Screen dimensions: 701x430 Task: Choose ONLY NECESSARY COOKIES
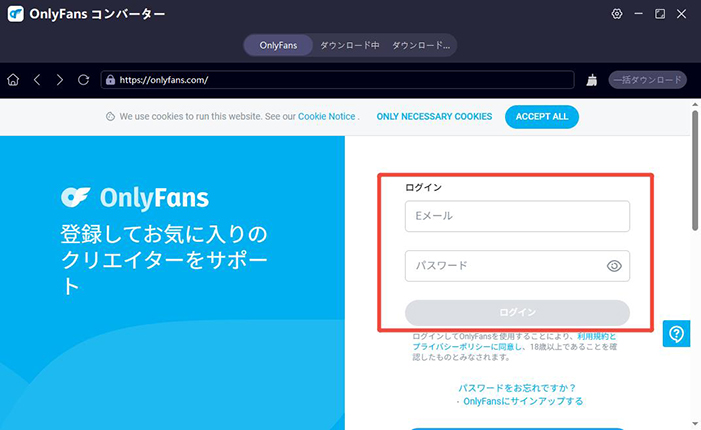coord(434,117)
